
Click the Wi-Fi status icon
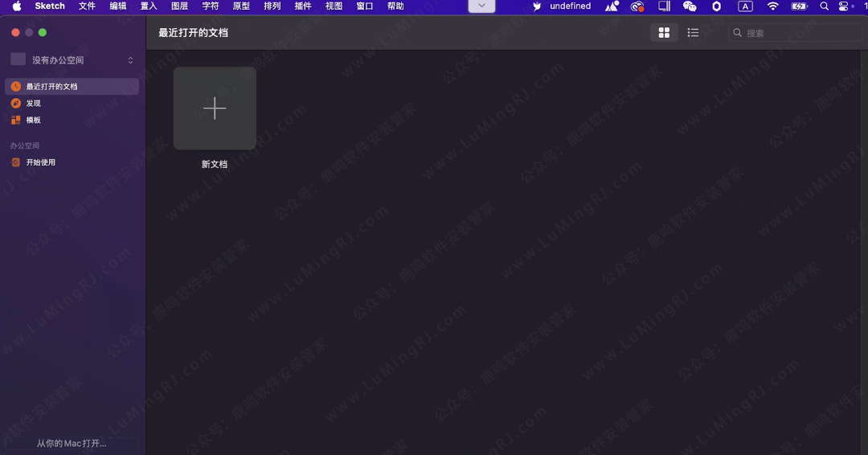point(773,6)
